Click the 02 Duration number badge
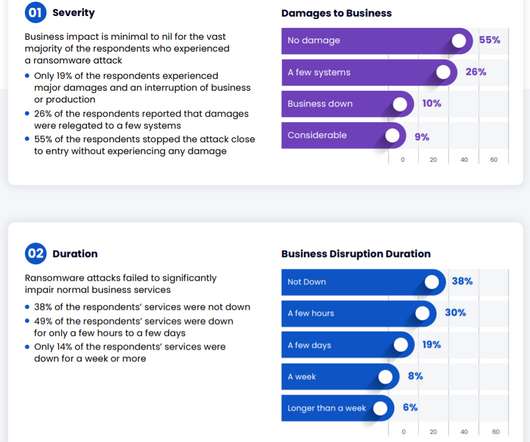This screenshot has width=530, height=442. (35, 253)
